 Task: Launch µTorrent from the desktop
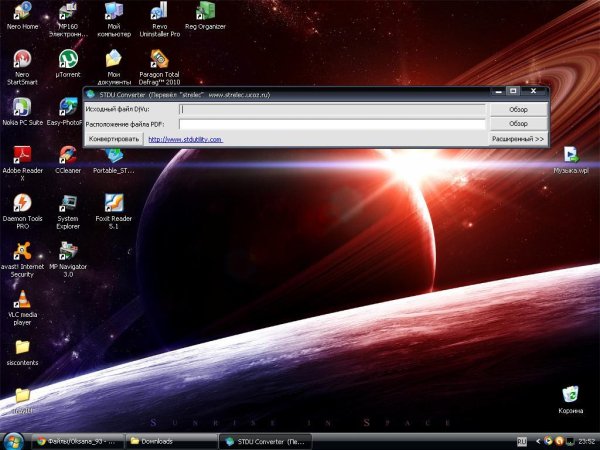pyautogui.click(x=68, y=64)
